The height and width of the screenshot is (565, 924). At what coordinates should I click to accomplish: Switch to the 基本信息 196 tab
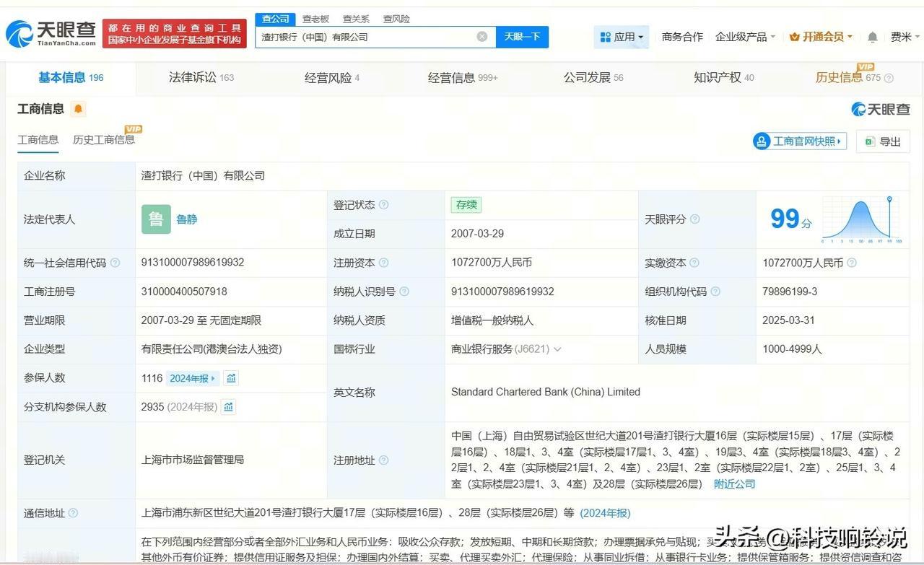click(x=71, y=78)
